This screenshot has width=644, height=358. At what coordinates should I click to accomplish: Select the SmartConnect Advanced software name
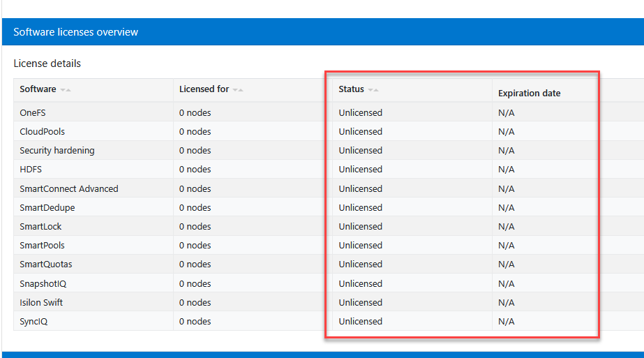(x=69, y=188)
